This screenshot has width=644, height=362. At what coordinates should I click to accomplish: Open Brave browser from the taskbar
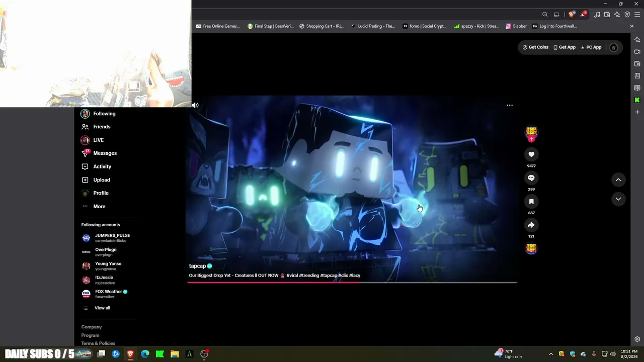point(130,354)
